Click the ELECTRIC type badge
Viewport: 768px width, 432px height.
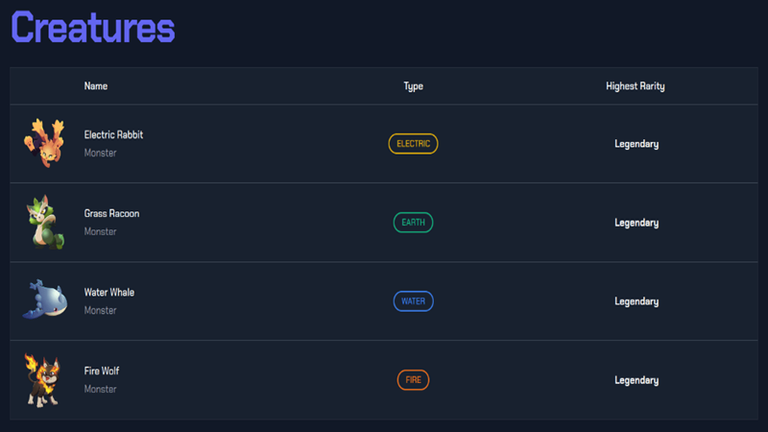click(413, 144)
